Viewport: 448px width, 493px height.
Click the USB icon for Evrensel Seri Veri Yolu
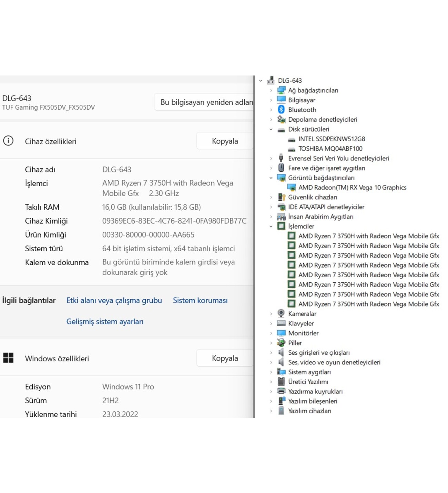(281, 158)
